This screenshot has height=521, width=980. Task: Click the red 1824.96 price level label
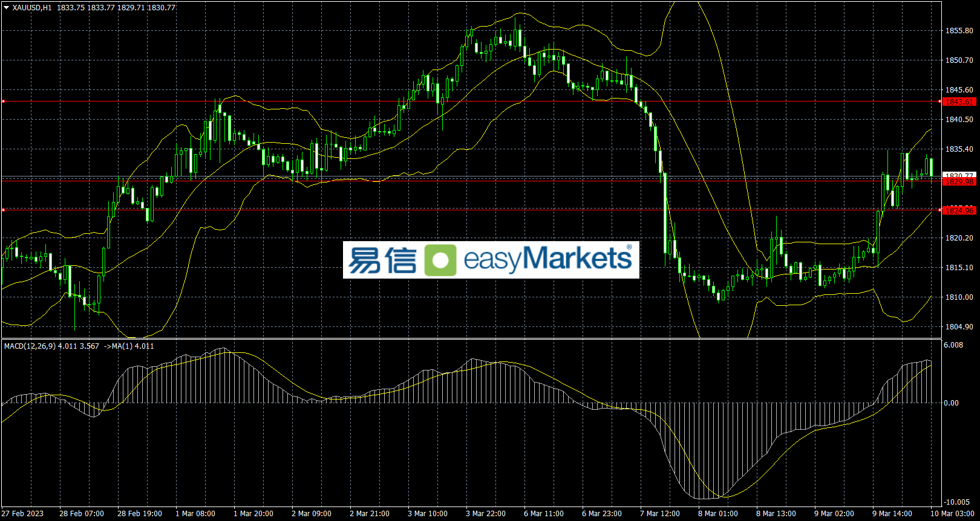click(x=959, y=210)
